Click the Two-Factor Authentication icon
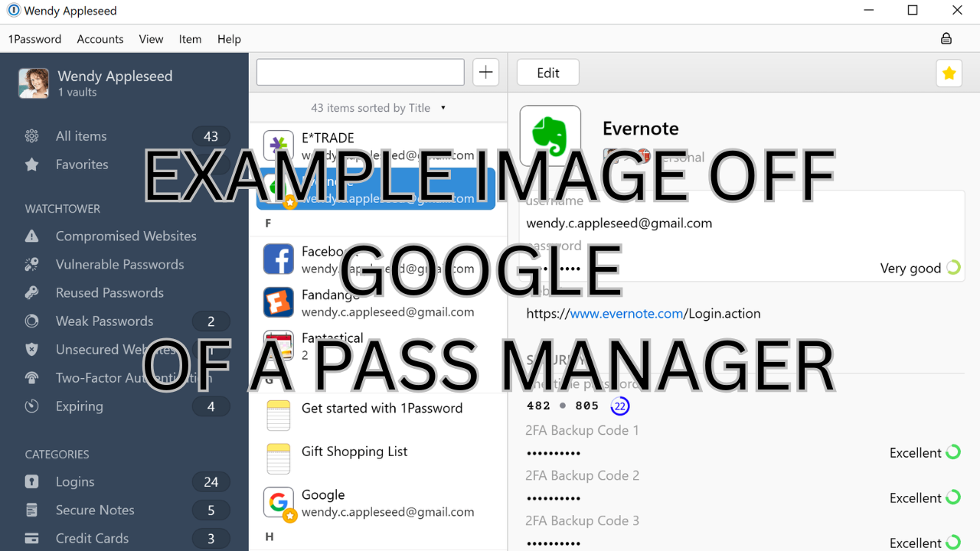The height and width of the screenshot is (551, 980). coord(31,377)
